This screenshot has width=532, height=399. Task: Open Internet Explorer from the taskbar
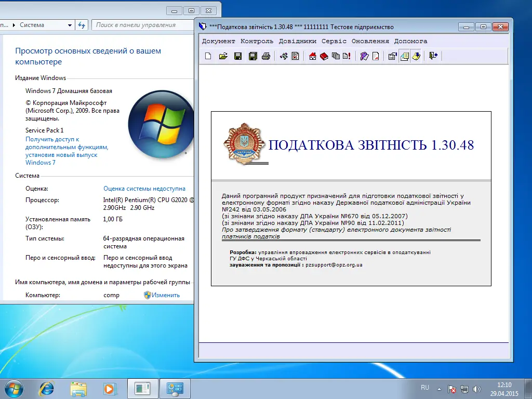point(47,388)
